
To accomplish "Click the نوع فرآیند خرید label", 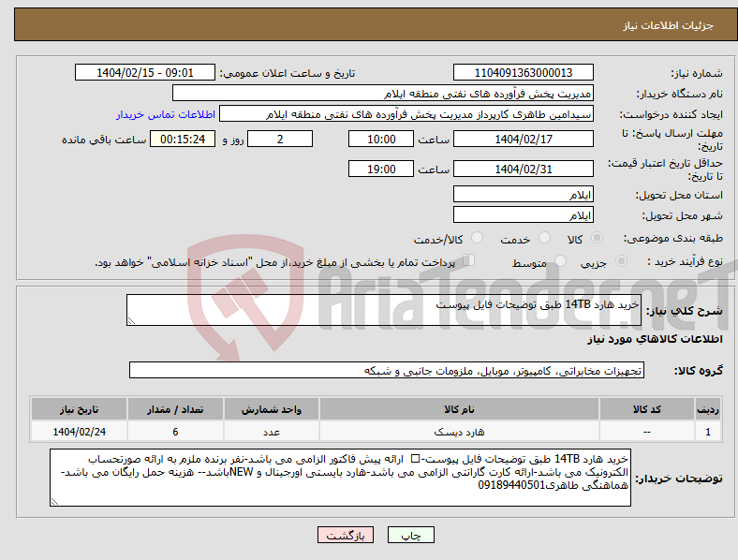I will click(x=685, y=261).
